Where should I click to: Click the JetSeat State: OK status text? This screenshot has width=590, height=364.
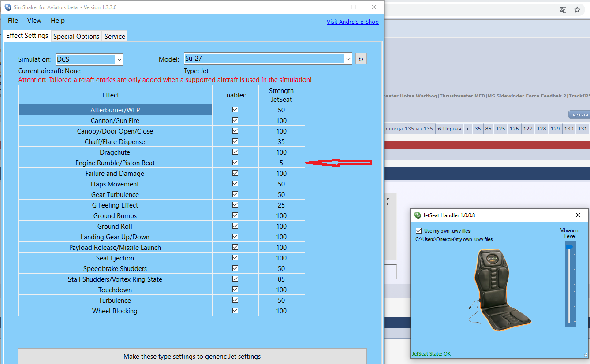click(431, 354)
